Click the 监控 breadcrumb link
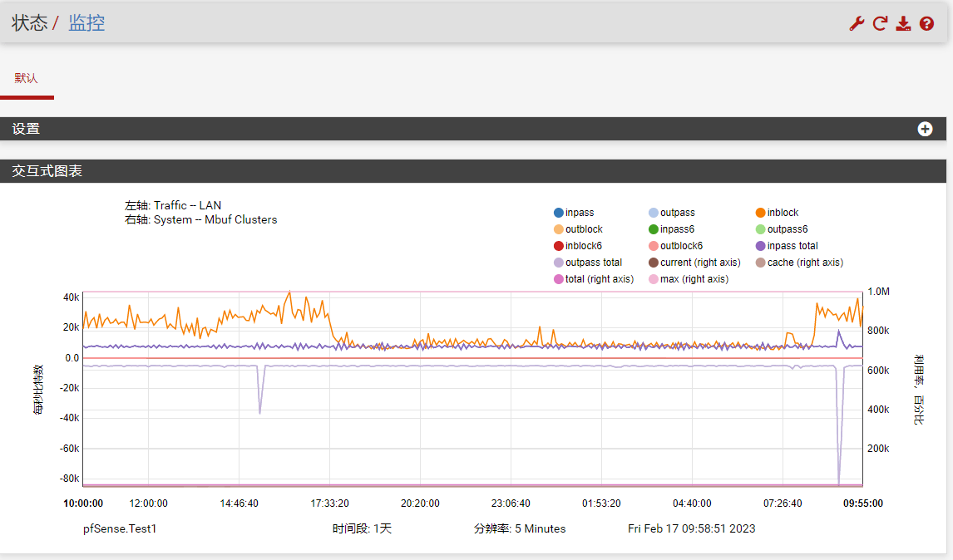Screen dimensions: 953x560 [86, 23]
